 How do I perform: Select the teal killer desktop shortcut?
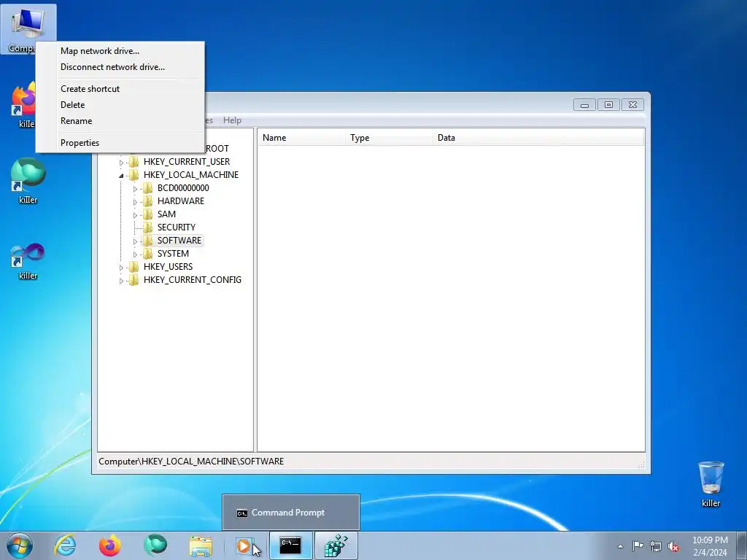[x=28, y=181]
